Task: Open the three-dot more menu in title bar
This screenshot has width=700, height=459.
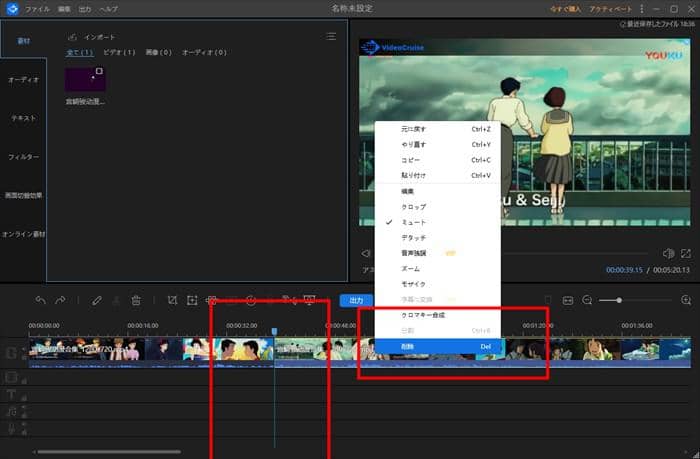Action: [642, 9]
